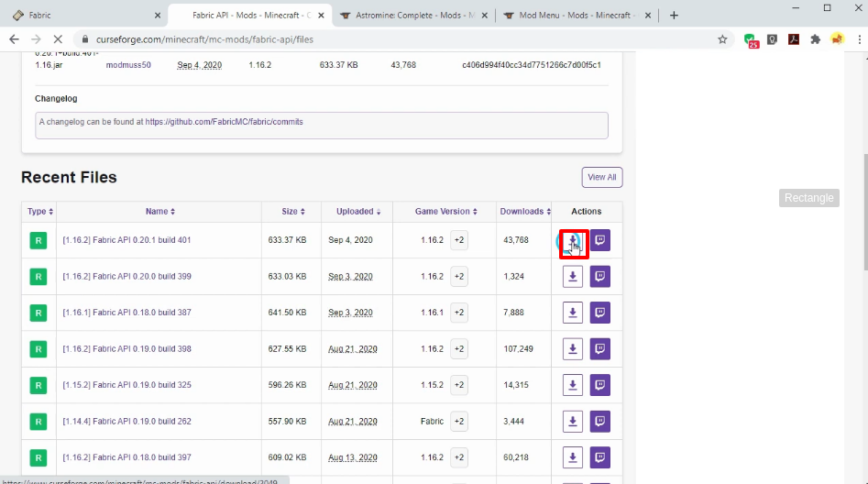
Task: Sort files by Type column
Action: pos(39,212)
